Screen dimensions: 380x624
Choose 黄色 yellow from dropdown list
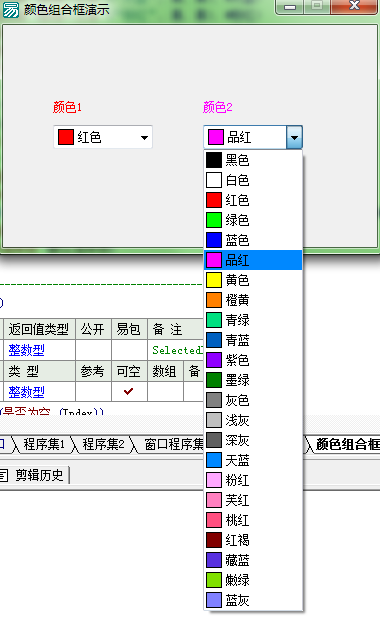point(253,280)
